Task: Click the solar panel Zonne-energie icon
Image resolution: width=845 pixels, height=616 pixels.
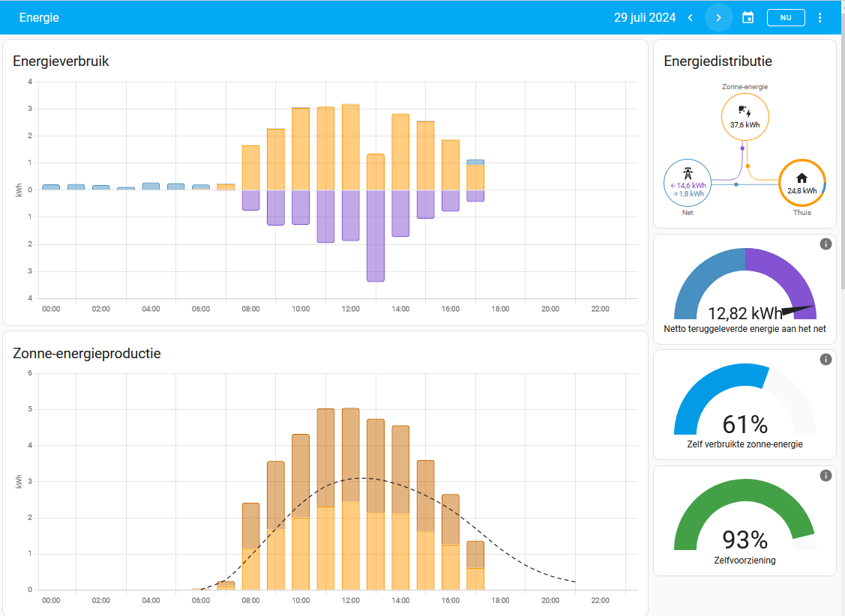Action: 745,112
